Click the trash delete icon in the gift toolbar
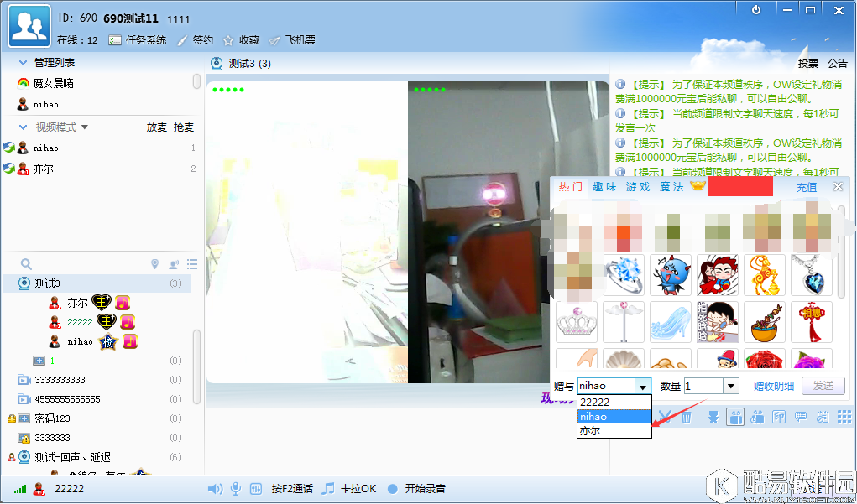The width and height of the screenshot is (857, 504). tap(687, 417)
